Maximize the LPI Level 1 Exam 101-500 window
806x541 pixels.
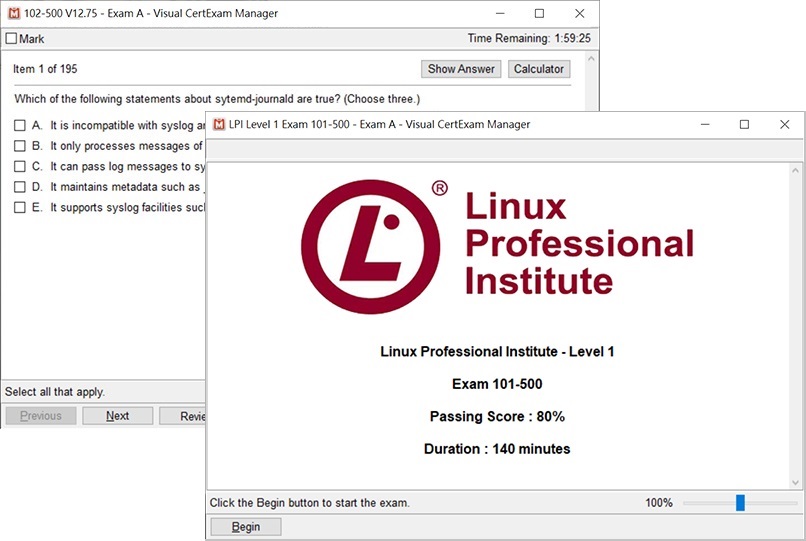(x=744, y=125)
